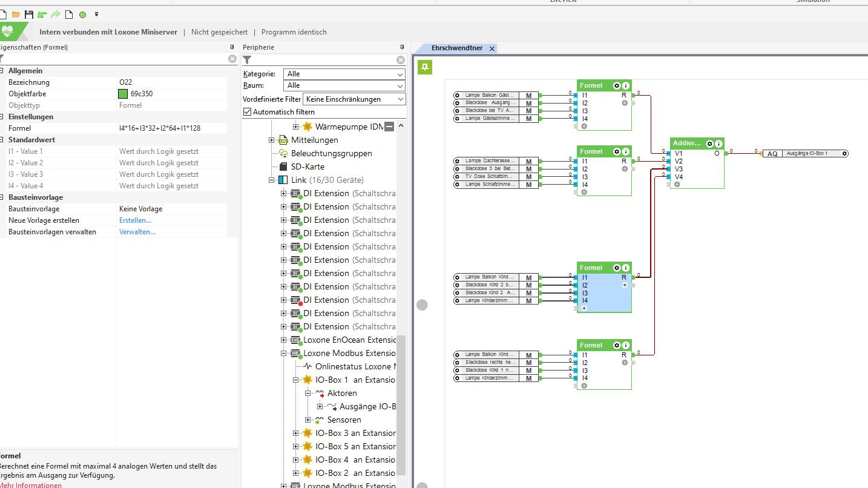The width and height of the screenshot is (868, 488).
Task: Open settings gear on Addierer block
Action: tap(709, 143)
